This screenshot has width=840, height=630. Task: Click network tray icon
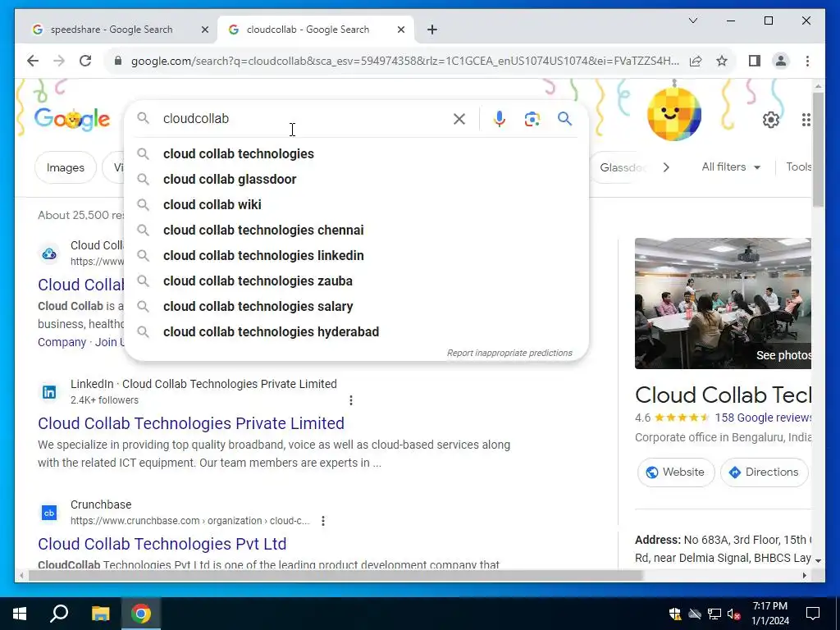pyautogui.click(x=714, y=614)
